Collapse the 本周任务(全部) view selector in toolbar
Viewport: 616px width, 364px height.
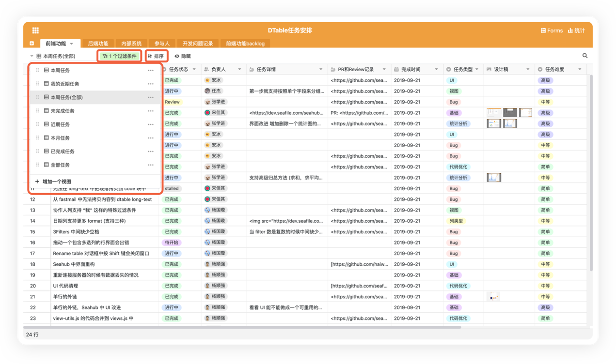coord(32,56)
